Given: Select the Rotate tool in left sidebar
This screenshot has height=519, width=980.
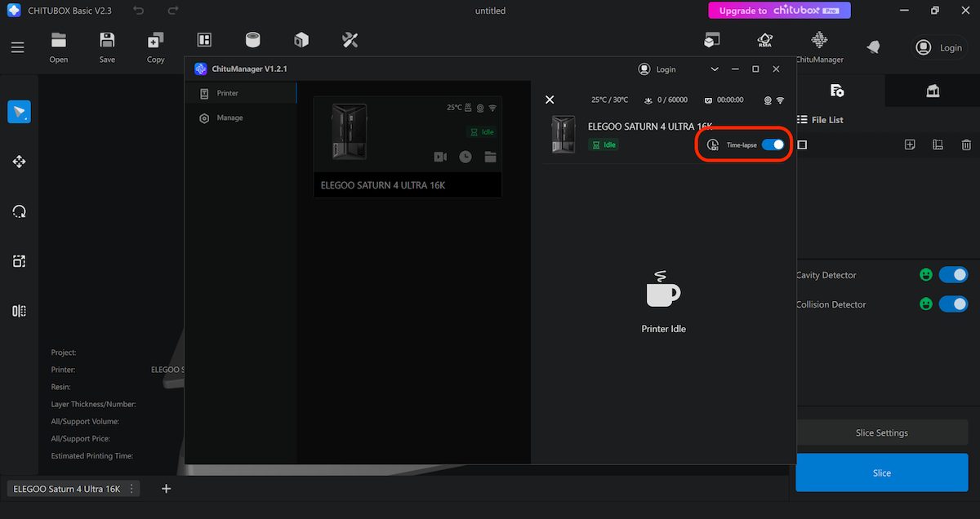Looking at the screenshot, I should coord(20,211).
